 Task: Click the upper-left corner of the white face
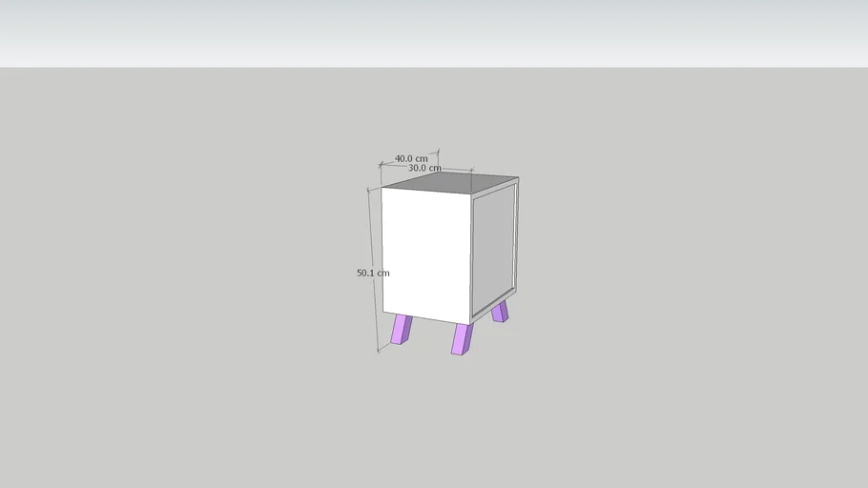coord(383,190)
